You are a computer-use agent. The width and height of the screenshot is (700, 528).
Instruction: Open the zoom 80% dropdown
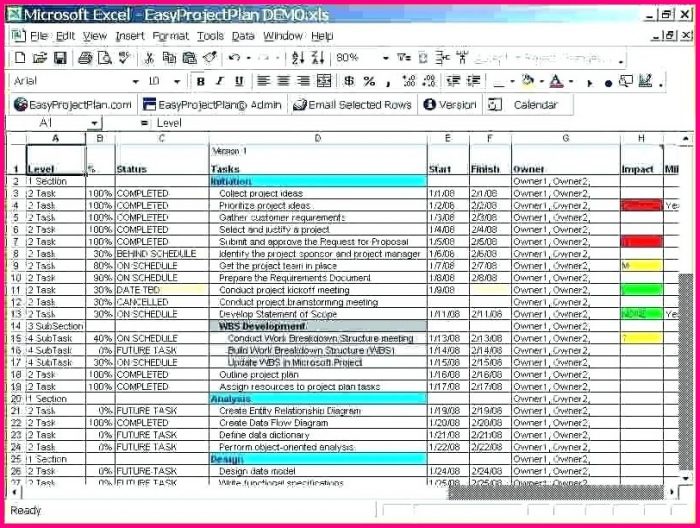[x=385, y=58]
